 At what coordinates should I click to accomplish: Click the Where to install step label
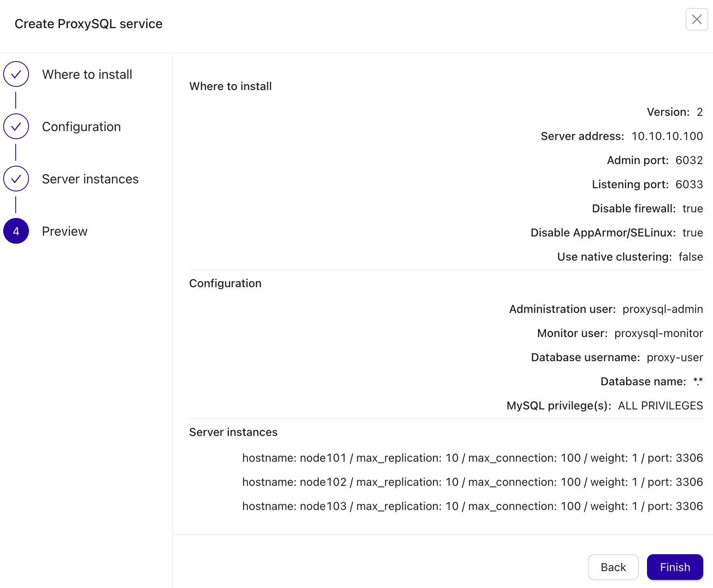tap(87, 74)
